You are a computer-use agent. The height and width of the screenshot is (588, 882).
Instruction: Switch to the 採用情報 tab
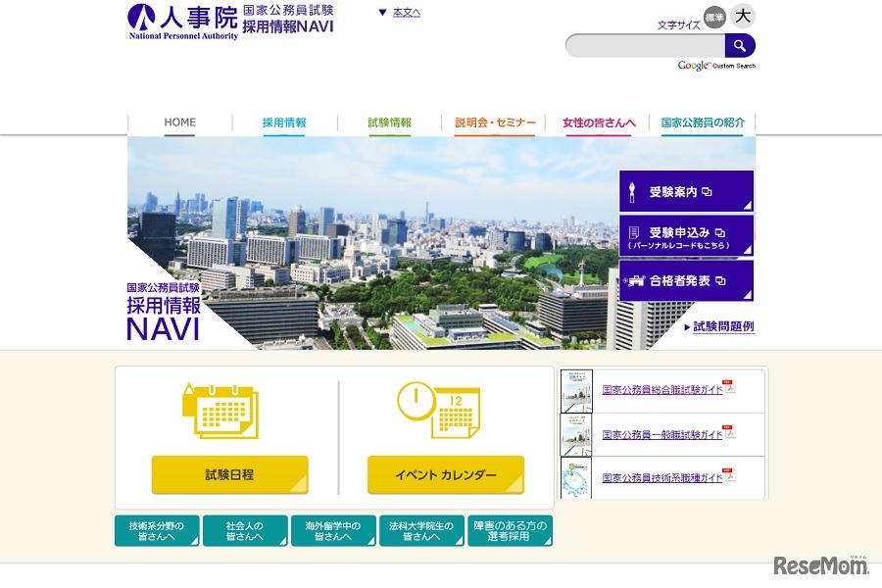tap(282, 122)
